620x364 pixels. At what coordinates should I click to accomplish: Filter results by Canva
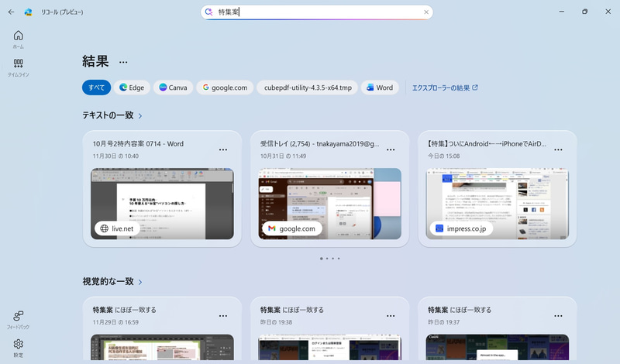click(173, 88)
